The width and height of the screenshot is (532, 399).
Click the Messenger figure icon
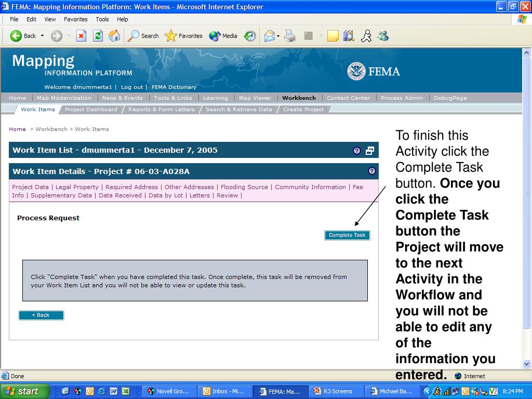tap(366, 36)
